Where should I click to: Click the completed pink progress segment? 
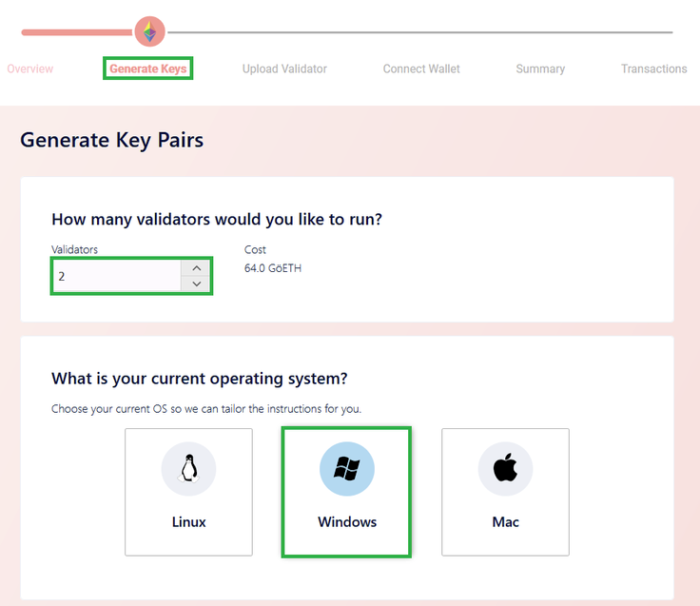(78, 32)
